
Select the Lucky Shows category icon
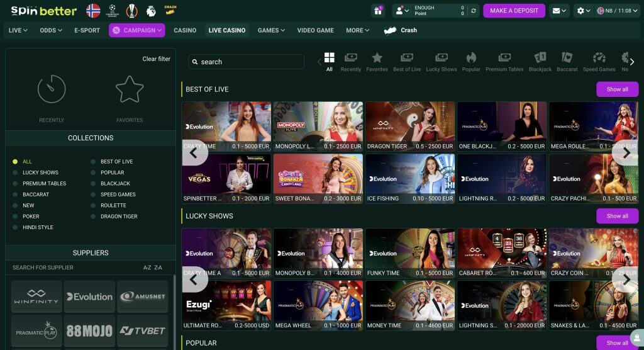click(441, 62)
